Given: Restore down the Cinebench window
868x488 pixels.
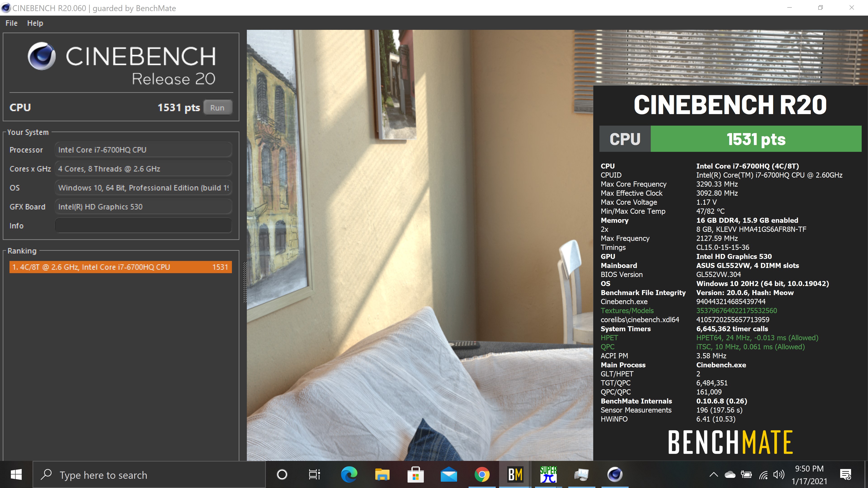Looking at the screenshot, I should click(821, 7).
